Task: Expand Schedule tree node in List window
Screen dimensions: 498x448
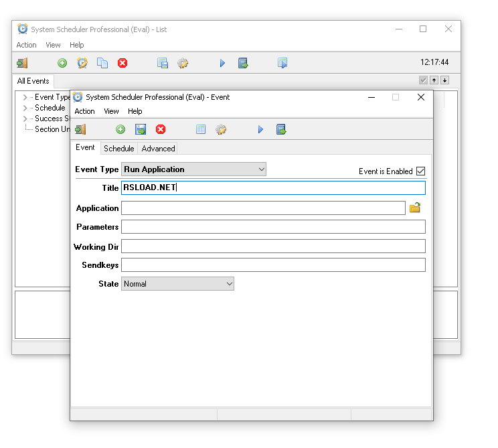Action: 25,108
